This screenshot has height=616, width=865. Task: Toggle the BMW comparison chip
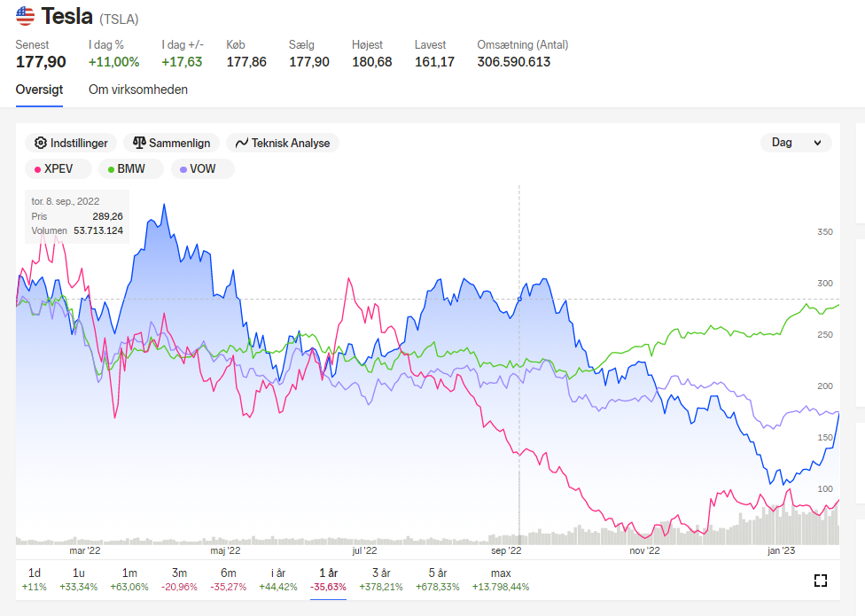click(131, 168)
